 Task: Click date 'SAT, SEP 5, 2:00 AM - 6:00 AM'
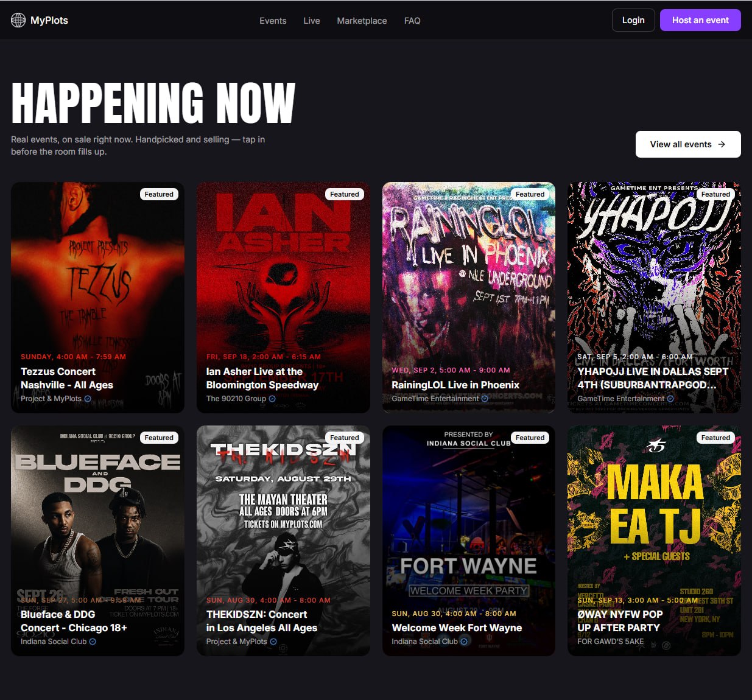(635, 357)
